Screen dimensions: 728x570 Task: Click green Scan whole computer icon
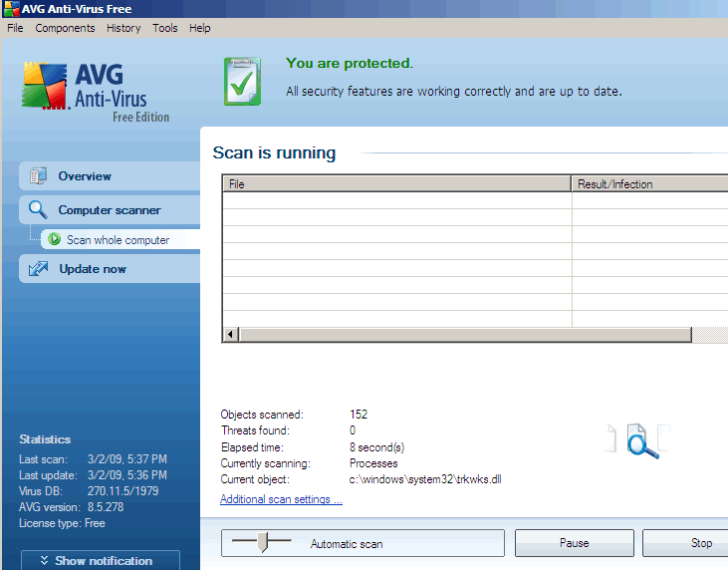click(55, 240)
